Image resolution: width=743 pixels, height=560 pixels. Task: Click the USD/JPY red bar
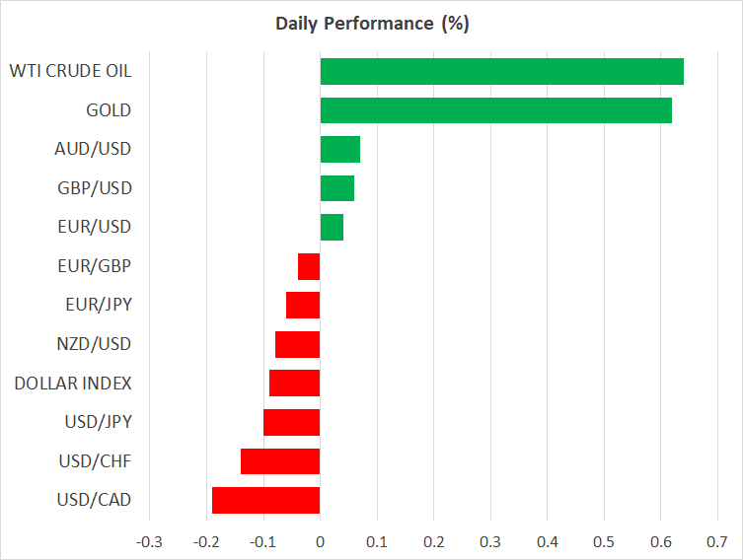pyautogui.click(x=291, y=422)
